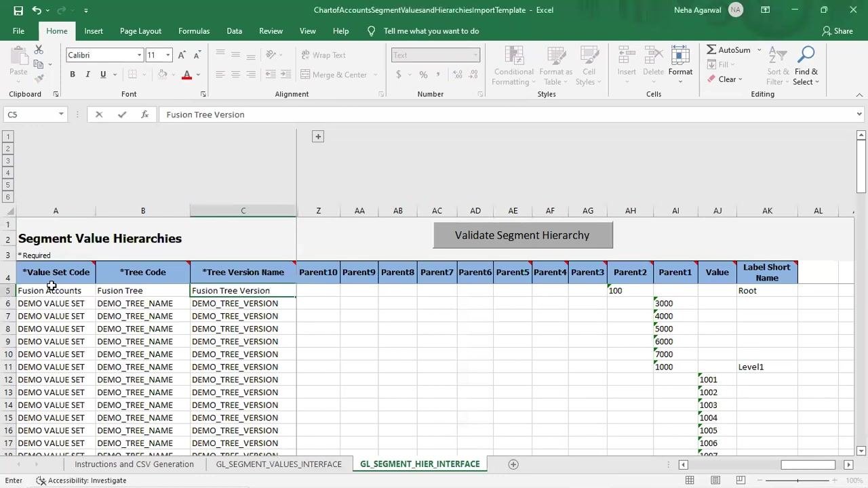This screenshot has width=868, height=488.
Task: Click the Page Layout view icon
Action: click(x=715, y=481)
